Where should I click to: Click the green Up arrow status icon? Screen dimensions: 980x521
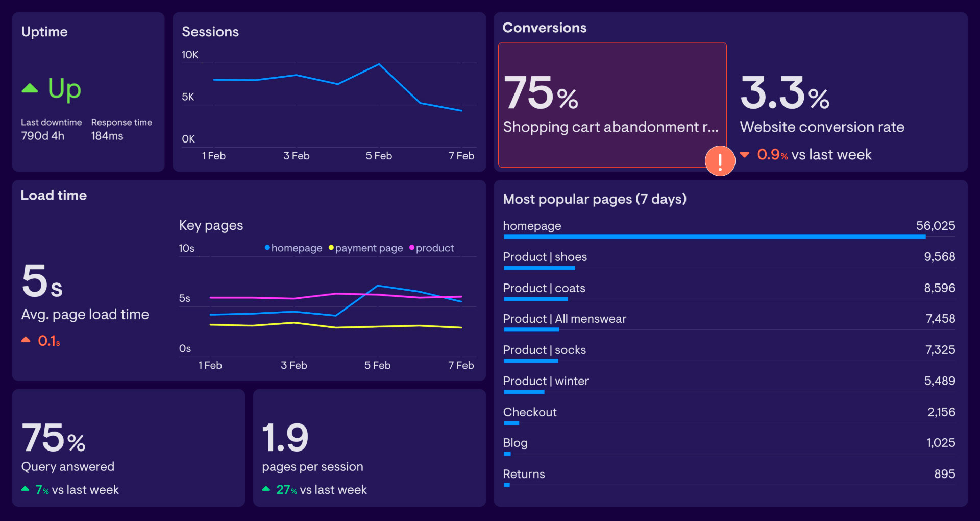pos(30,88)
